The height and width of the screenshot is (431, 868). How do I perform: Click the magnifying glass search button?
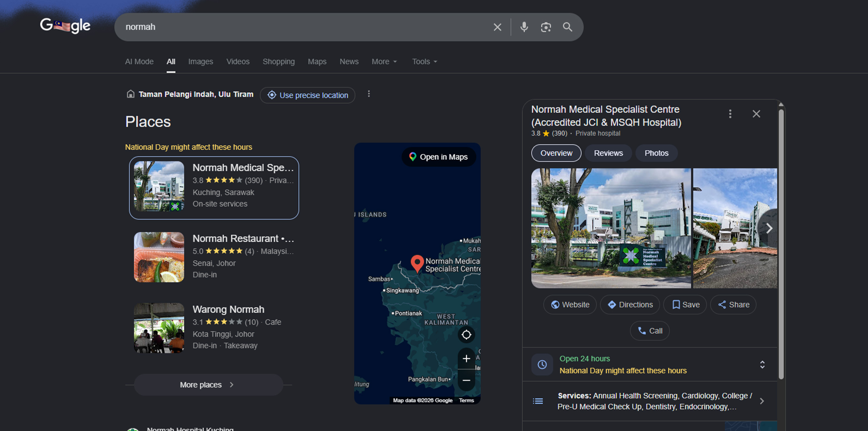(568, 27)
